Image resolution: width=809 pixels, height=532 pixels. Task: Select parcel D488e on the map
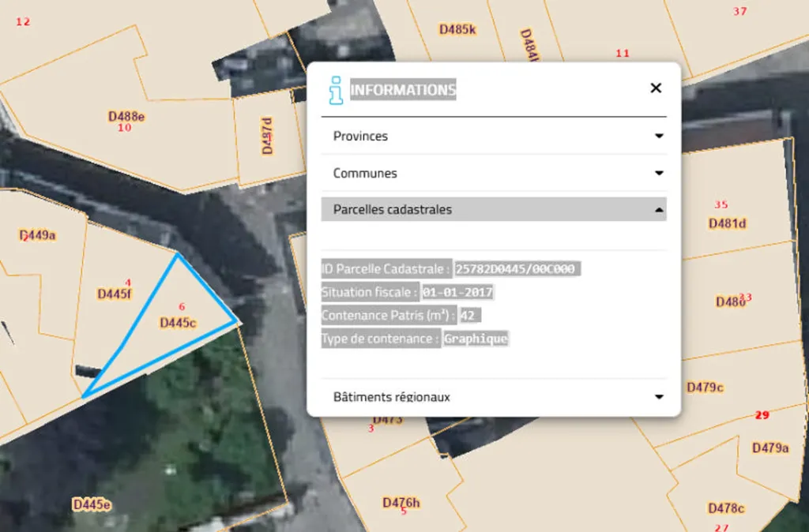click(x=126, y=117)
